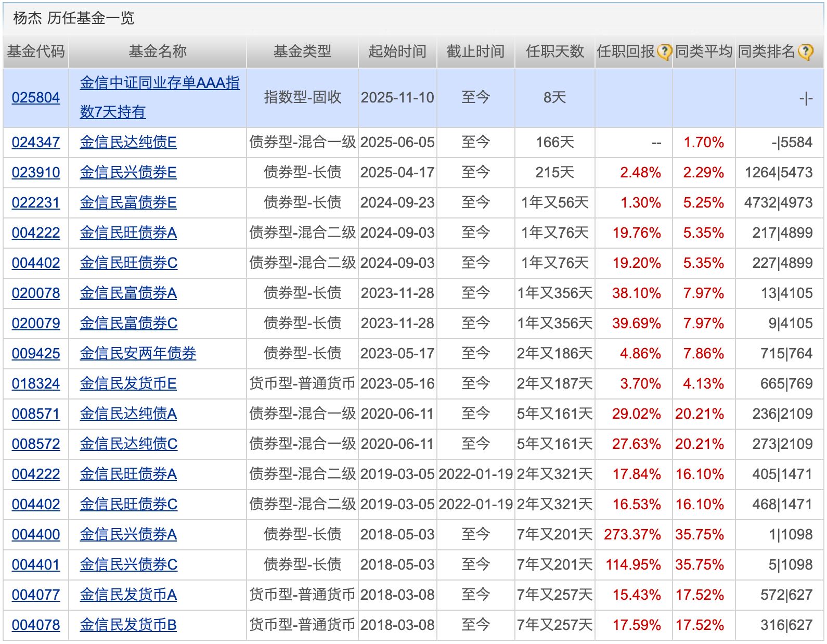Open 金信民旺债券A in the 2019-03-05 row
The height and width of the screenshot is (644, 827).
128,474
